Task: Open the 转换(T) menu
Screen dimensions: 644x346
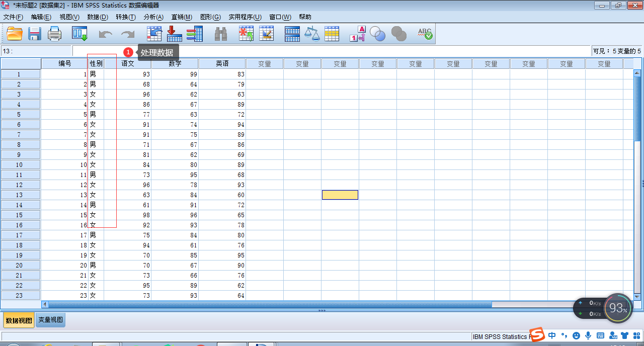Action: pos(126,17)
